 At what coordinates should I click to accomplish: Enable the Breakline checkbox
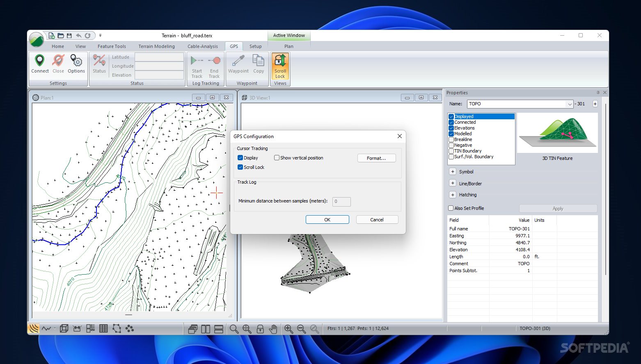[x=451, y=139]
